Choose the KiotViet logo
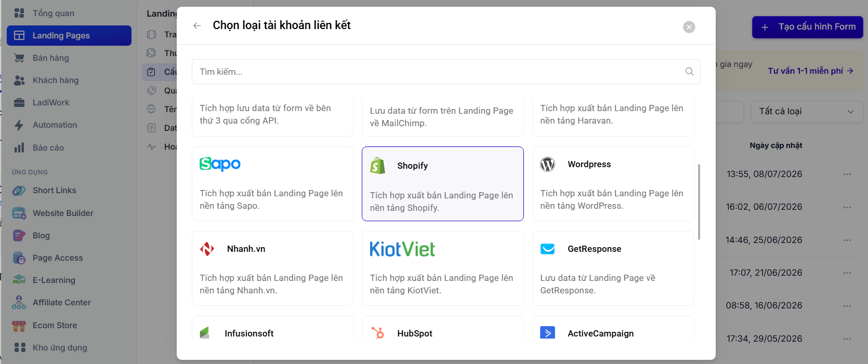Screen dimensions: 868x364 pyautogui.click(x=402, y=249)
